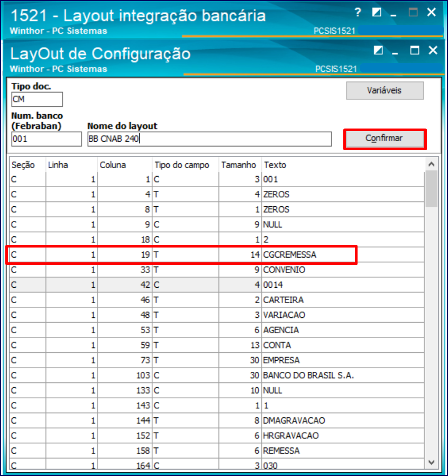
Task: Select the CONVENIO text cell
Action: [x=343, y=270]
